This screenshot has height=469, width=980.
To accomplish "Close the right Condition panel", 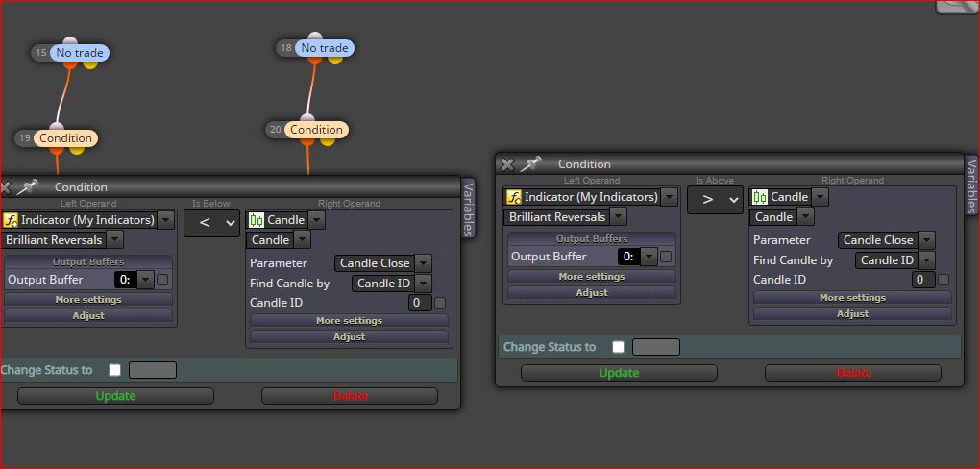I will tap(507, 164).
